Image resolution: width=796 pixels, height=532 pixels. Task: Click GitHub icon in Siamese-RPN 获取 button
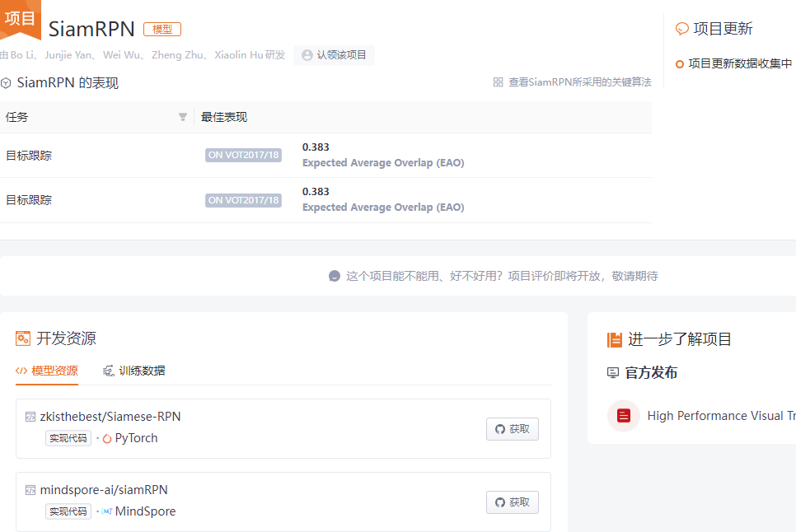(500, 429)
